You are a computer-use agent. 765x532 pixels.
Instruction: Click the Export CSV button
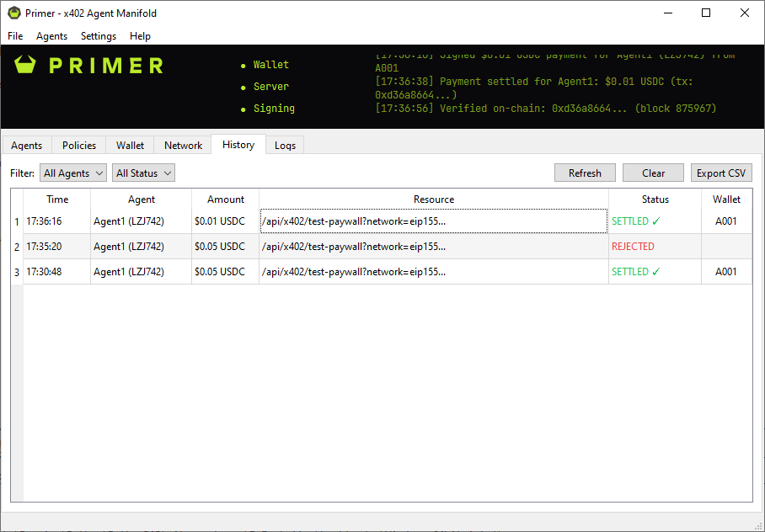point(721,173)
